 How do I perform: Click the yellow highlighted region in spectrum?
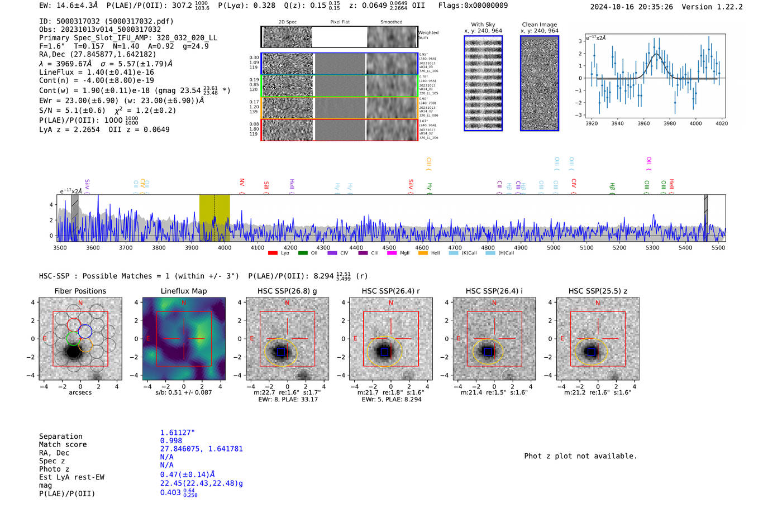(x=214, y=218)
